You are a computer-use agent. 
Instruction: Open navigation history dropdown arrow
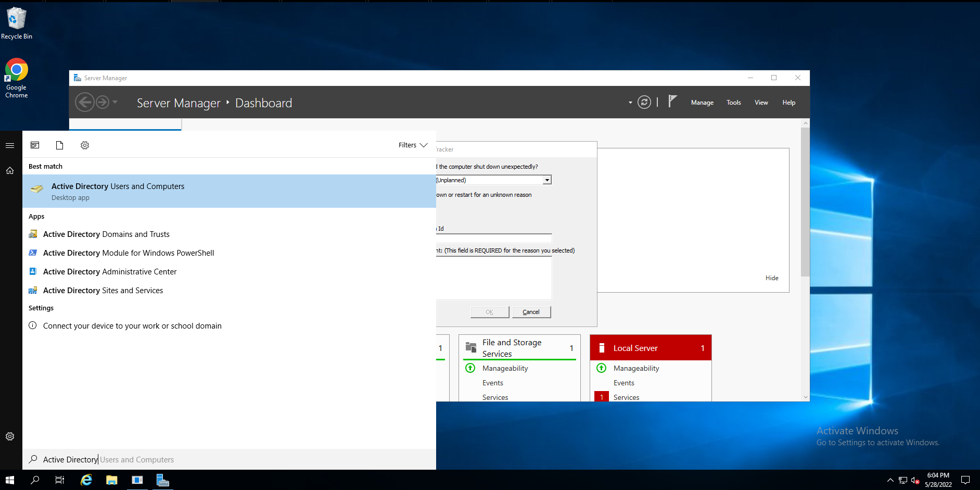pyautogui.click(x=115, y=102)
